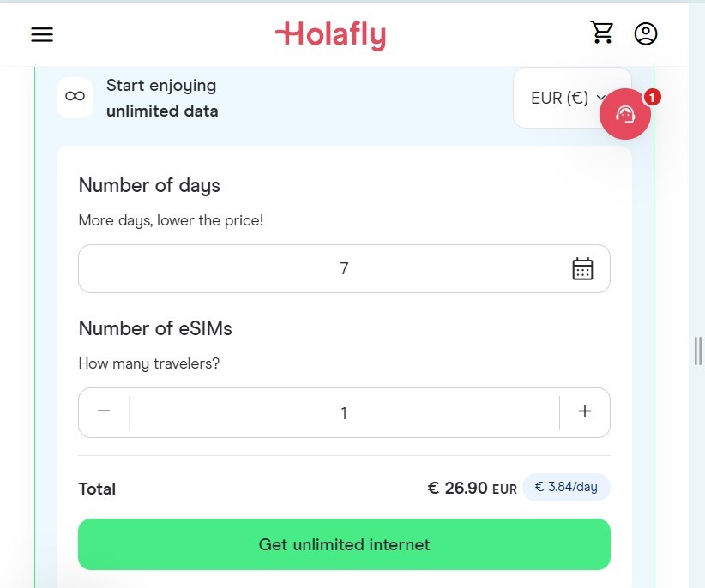Click the infinity unlimited data icon
This screenshot has width=705, height=588.
[75, 97]
